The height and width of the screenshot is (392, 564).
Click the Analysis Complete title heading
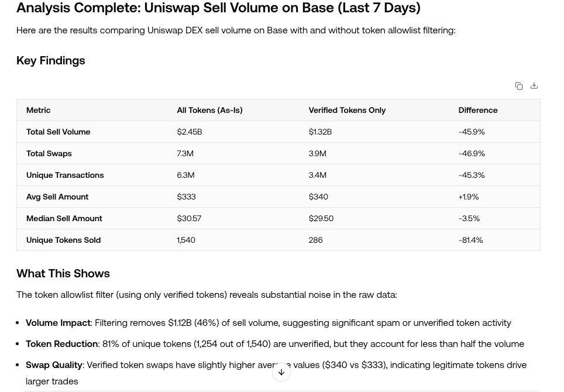coord(218,8)
